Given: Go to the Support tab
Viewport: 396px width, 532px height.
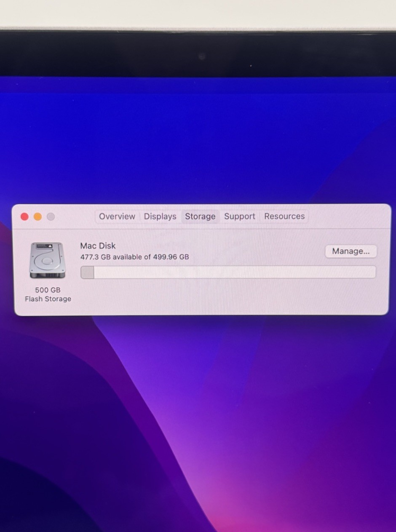Looking at the screenshot, I should tap(240, 217).
